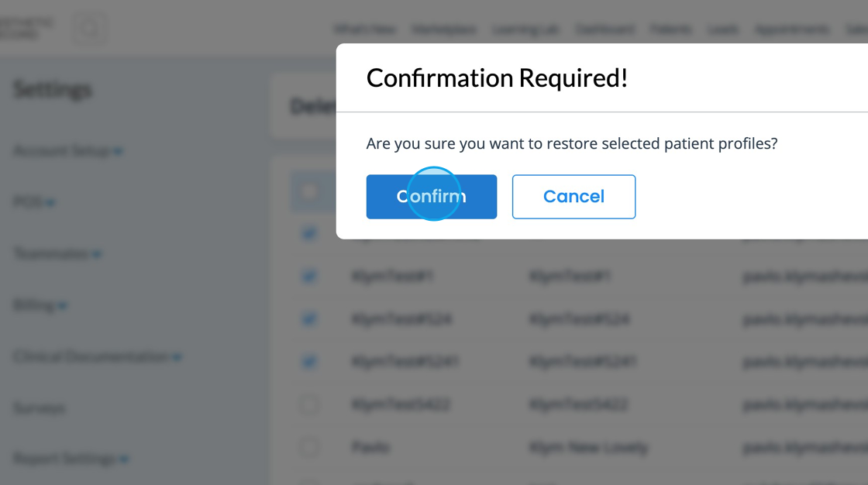Go to the Dashboard menu item

point(604,29)
